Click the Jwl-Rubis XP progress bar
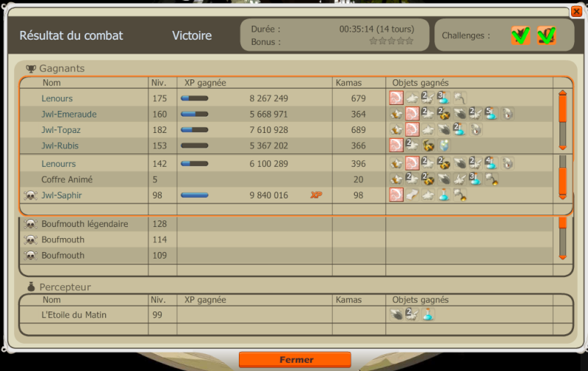Screen dimensions: 588x371 point(194,145)
